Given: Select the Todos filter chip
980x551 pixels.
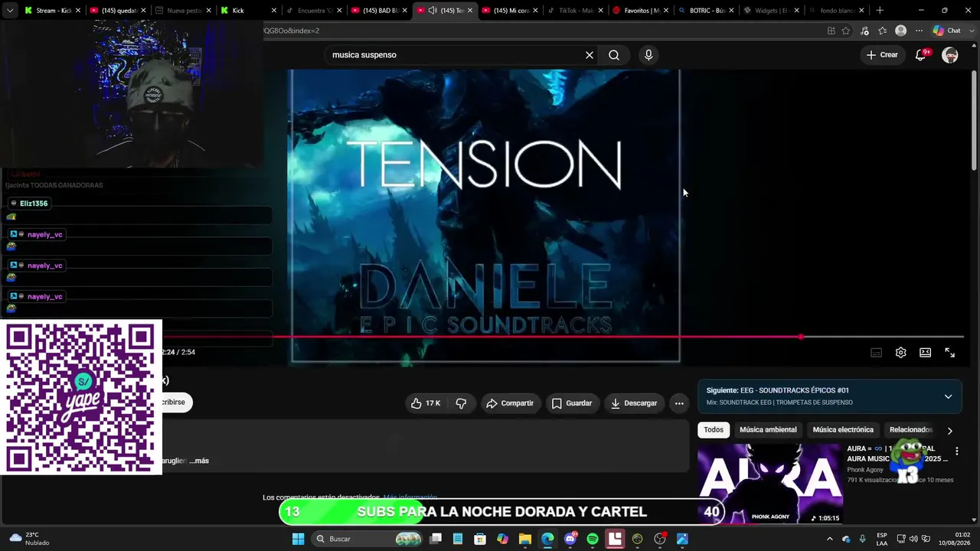Looking at the screenshot, I should pyautogui.click(x=714, y=430).
